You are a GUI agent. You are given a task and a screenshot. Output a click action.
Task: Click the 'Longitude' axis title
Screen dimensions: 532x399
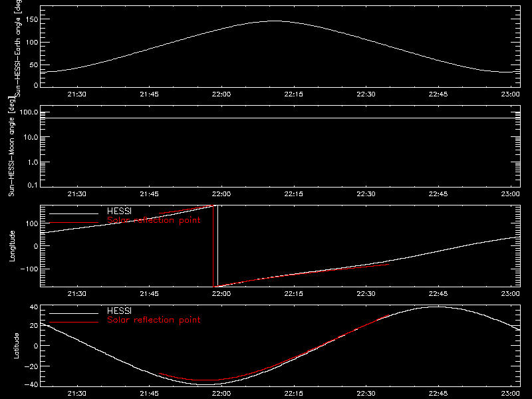pos(12,246)
